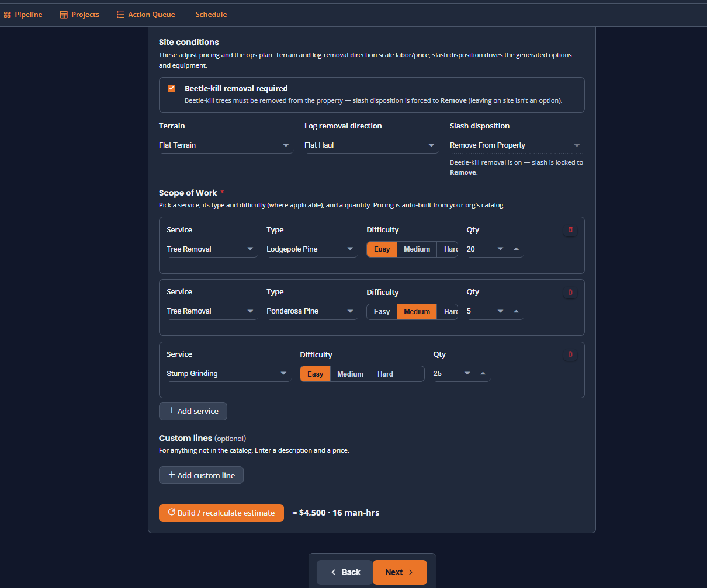Click Add service button
The image size is (707, 588).
tap(193, 411)
